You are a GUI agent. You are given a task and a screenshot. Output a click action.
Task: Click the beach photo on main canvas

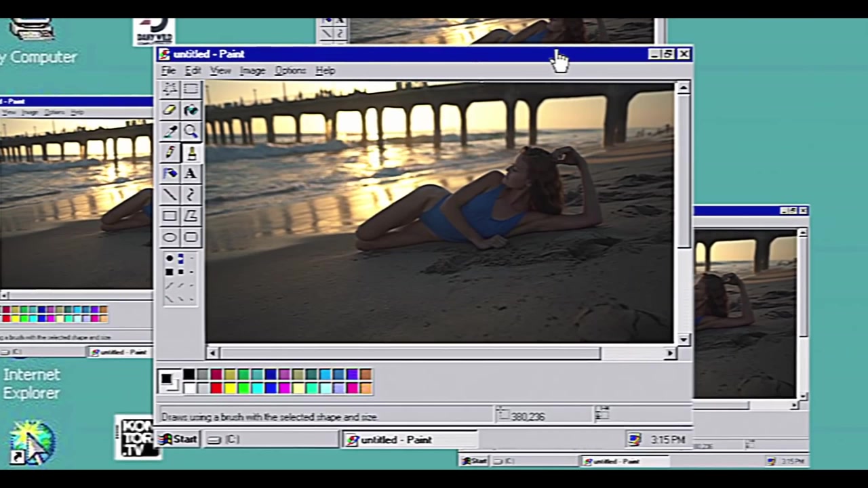[439, 212]
